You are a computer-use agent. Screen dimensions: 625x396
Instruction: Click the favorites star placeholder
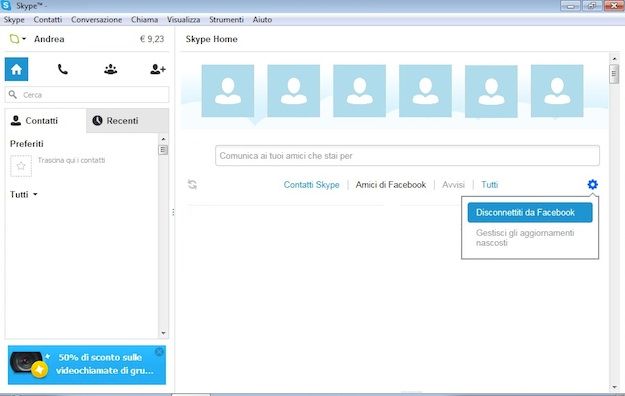[21, 166]
